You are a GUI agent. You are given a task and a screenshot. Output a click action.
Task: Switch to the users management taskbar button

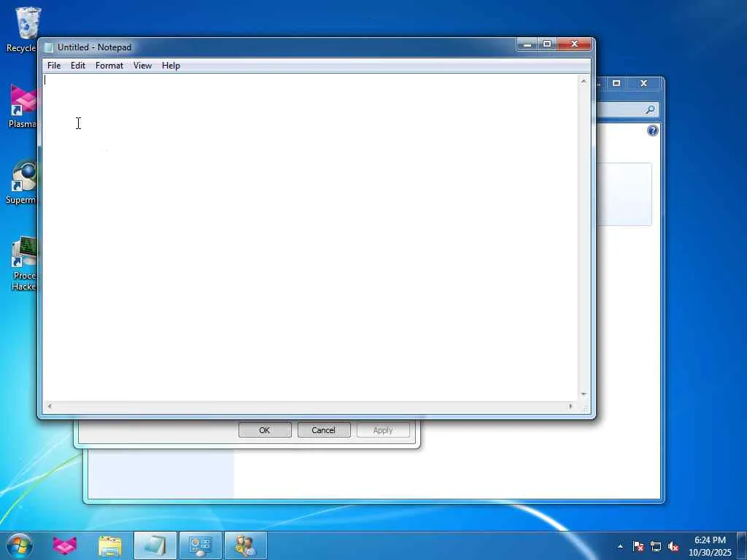245,545
